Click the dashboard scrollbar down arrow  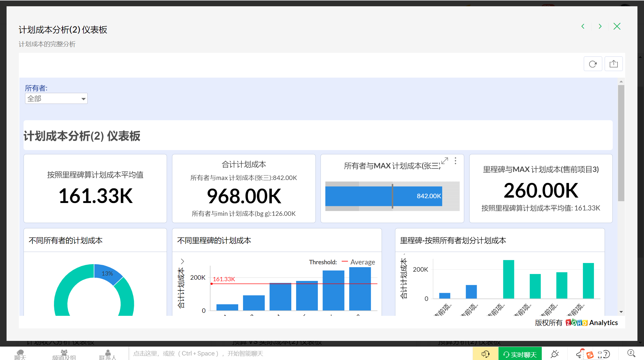coord(621,312)
